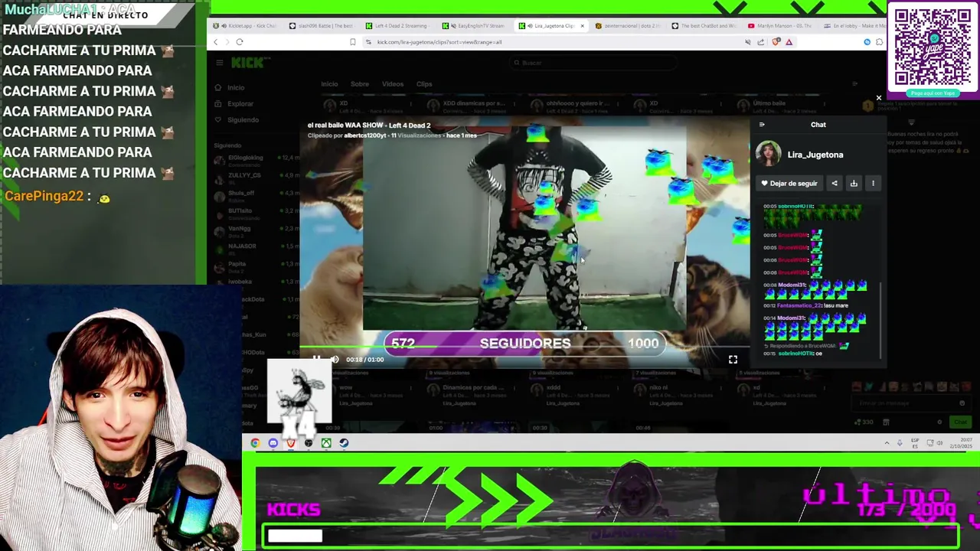980x551 pixels.
Task: Open Chrome from the taskbar
Action: tap(255, 443)
